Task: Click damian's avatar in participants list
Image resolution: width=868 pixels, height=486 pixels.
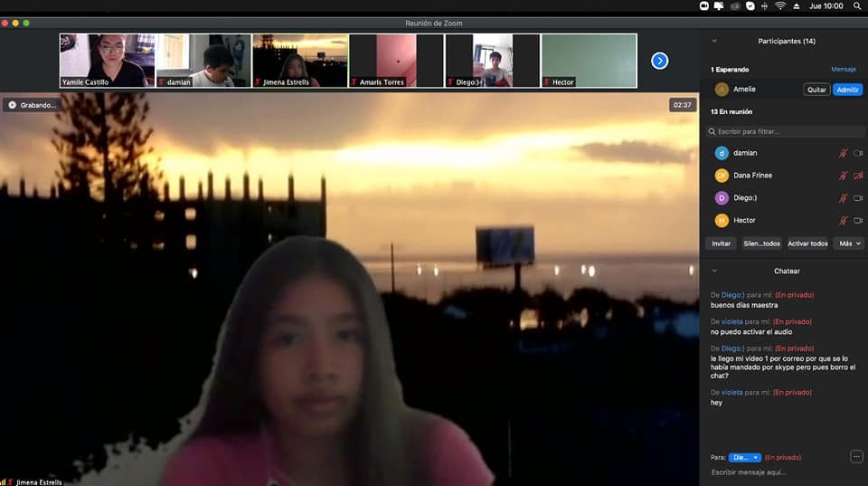Action: [722, 153]
